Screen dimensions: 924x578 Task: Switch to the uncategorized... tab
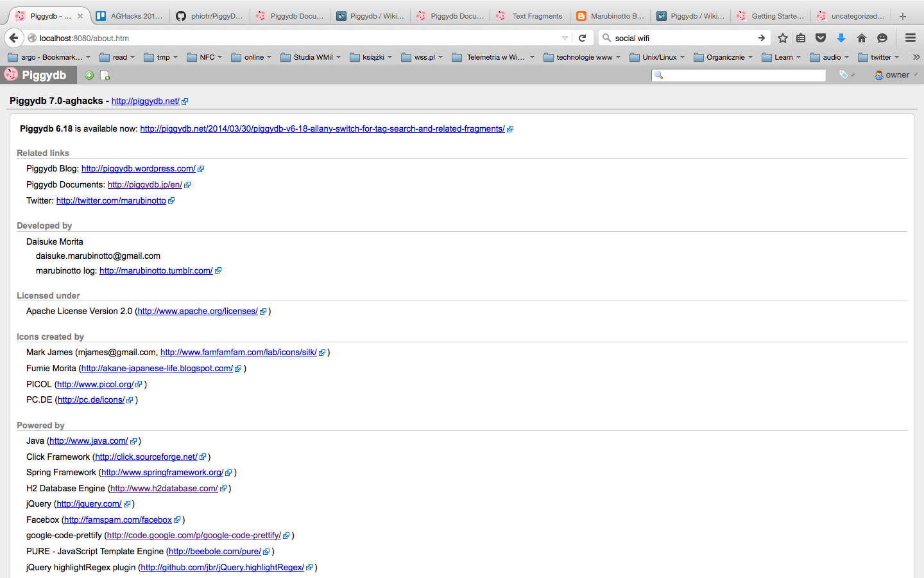coord(850,16)
